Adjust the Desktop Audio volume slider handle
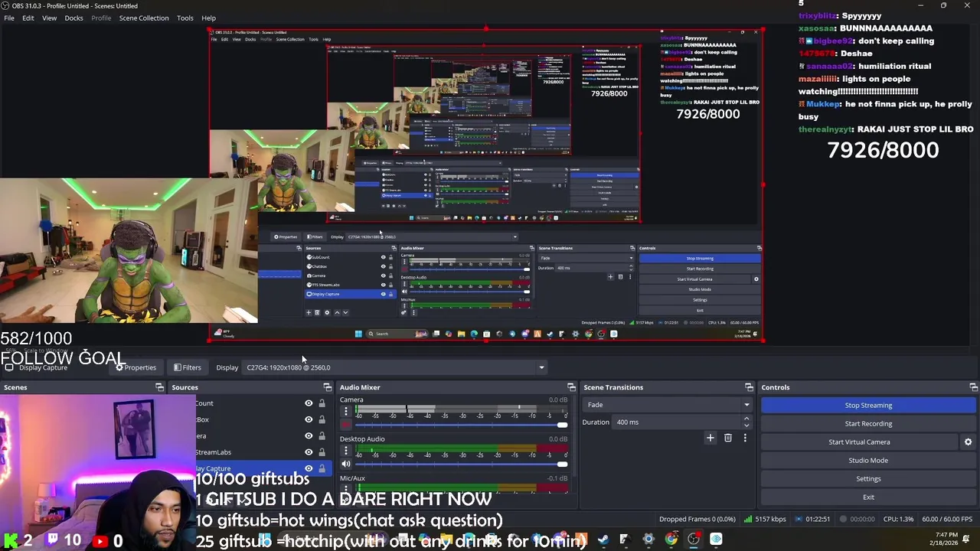This screenshot has width=980, height=551. [x=563, y=464]
